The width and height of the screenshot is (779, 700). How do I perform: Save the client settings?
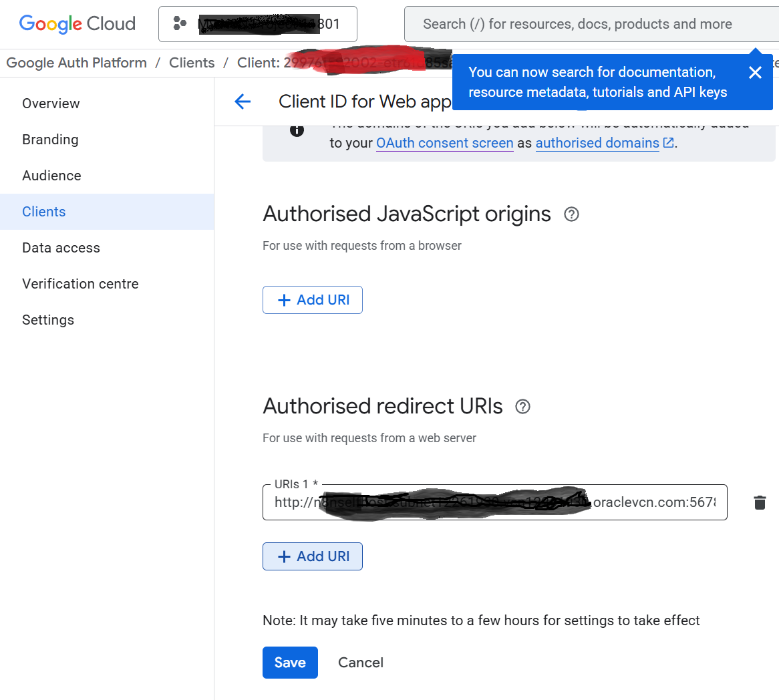click(290, 663)
